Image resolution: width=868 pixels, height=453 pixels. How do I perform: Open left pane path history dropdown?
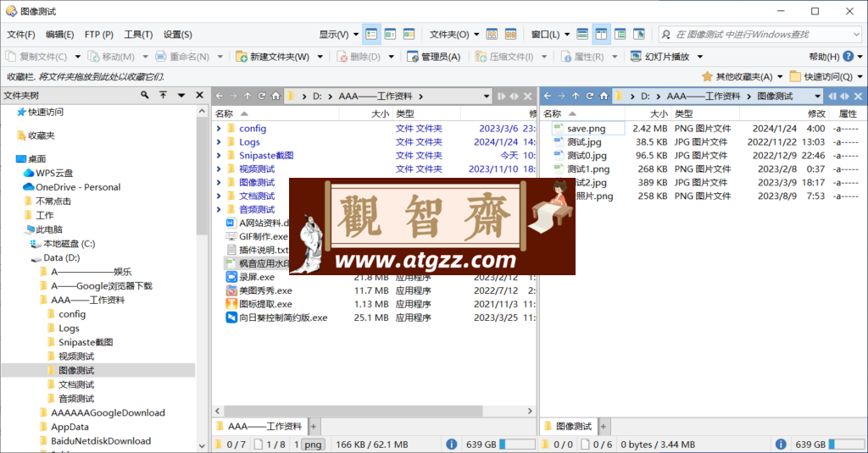tap(486, 97)
